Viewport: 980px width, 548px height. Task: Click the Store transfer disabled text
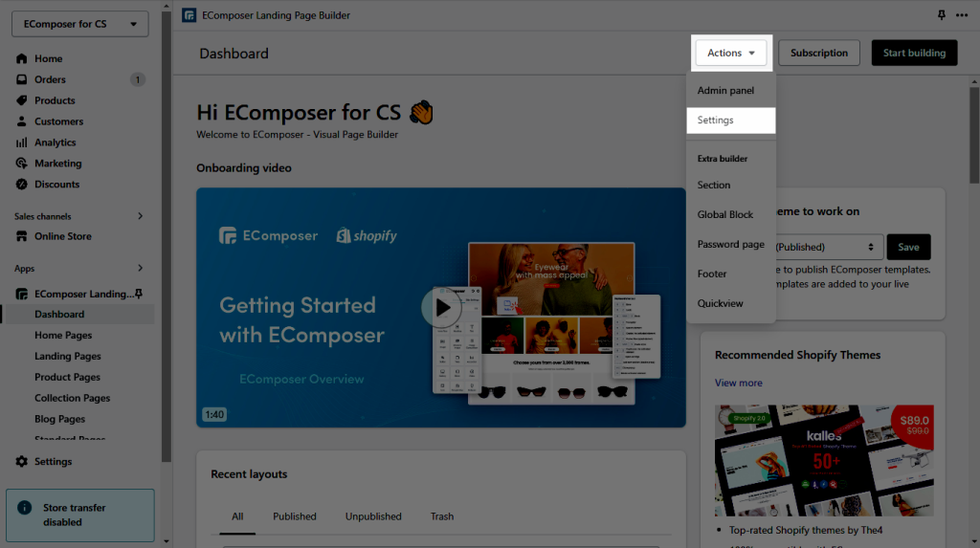75,515
